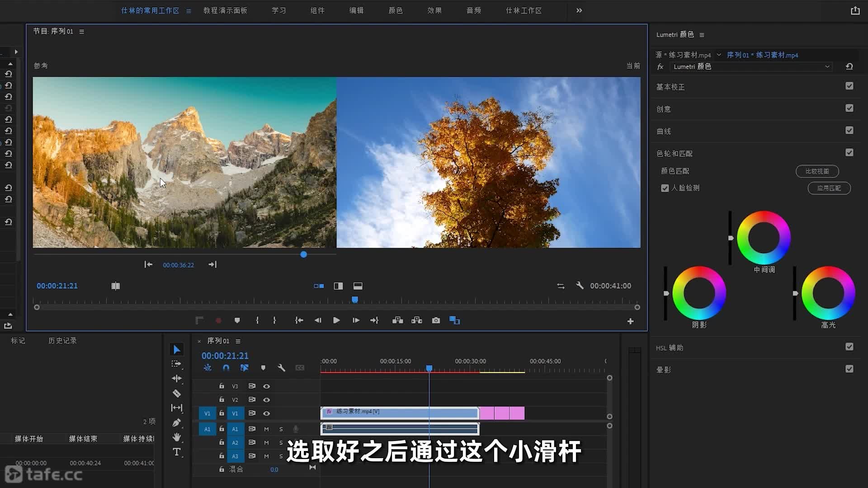Switch to vertical split comparison

(338, 286)
